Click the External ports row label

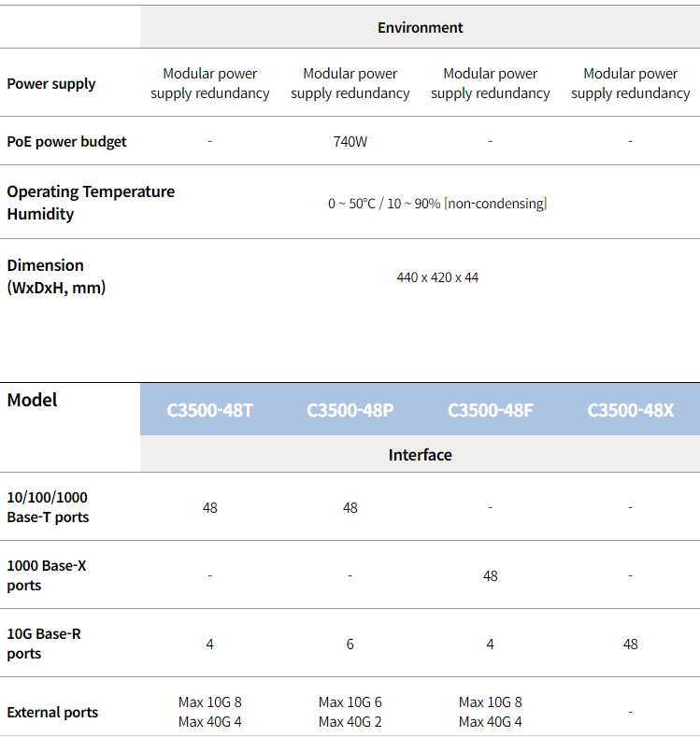coord(52,712)
